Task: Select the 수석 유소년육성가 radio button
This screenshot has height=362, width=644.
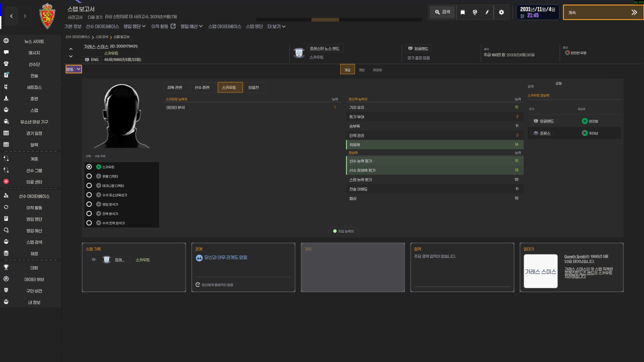Action: 89,195
